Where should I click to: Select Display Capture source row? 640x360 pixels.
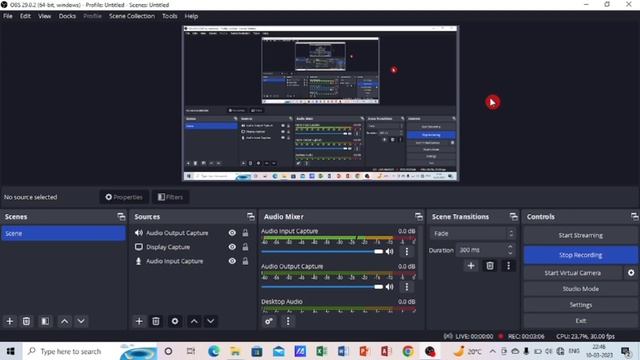pyautogui.click(x=192, y=247)
